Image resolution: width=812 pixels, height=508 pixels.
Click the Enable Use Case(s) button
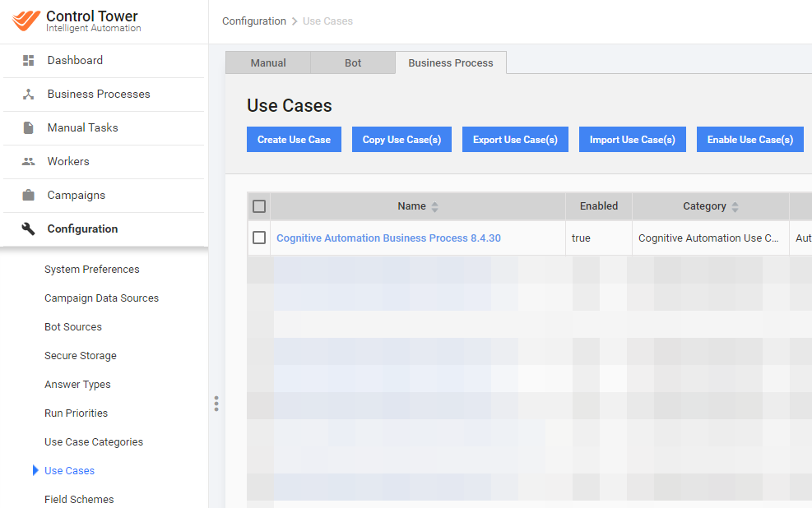750,140
